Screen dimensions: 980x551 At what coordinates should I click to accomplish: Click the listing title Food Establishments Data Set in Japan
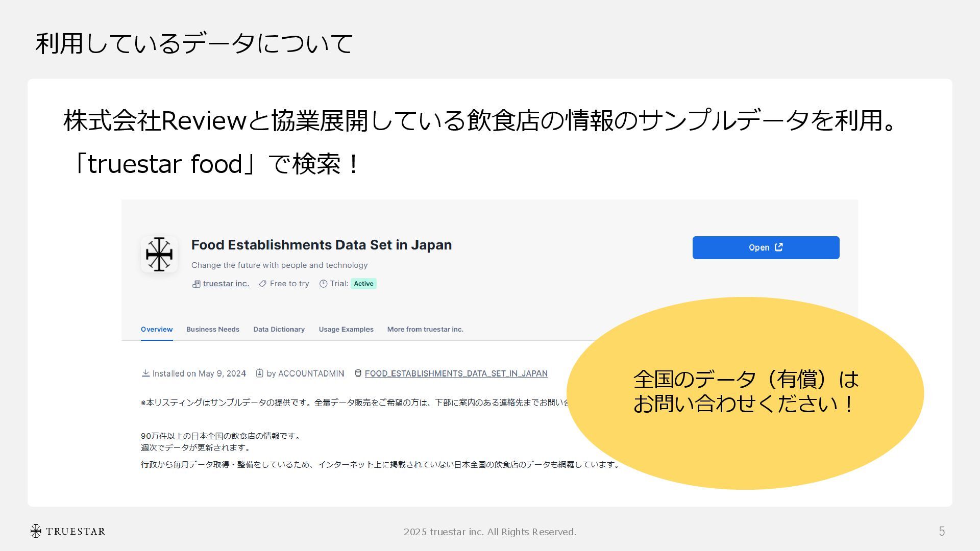click(x=322, y=245)
